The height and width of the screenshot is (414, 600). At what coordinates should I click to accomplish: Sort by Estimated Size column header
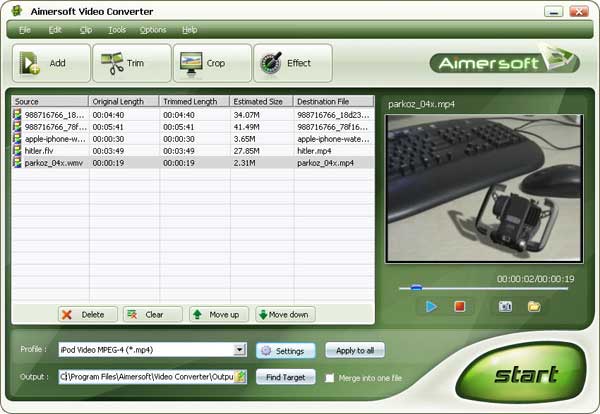click(262, 101)
